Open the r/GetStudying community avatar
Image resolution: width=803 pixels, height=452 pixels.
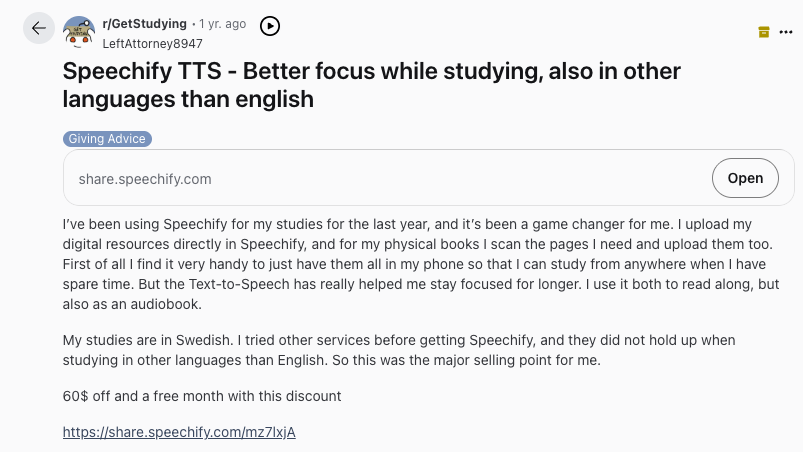coord(79,32)
